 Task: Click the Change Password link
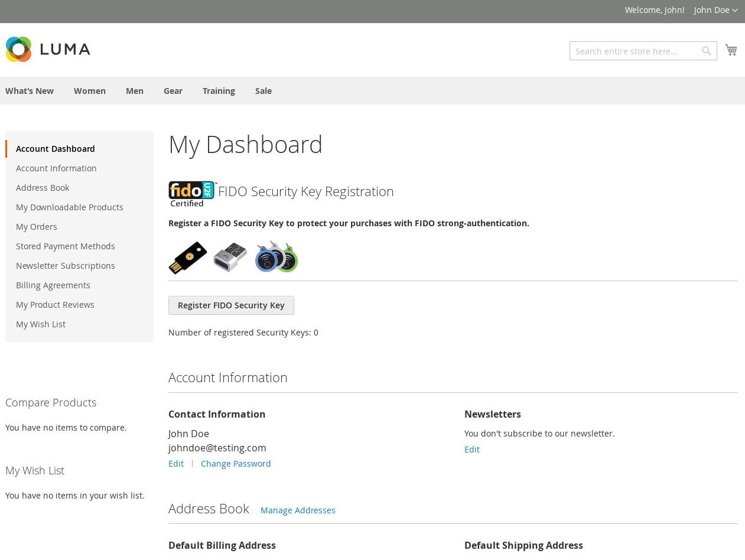[x=236, y=464]
